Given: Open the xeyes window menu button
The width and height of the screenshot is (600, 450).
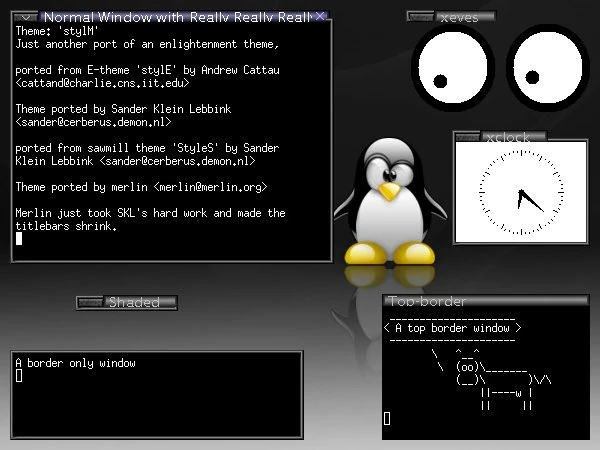Looking at the screenshot, I should coord(420,17).
